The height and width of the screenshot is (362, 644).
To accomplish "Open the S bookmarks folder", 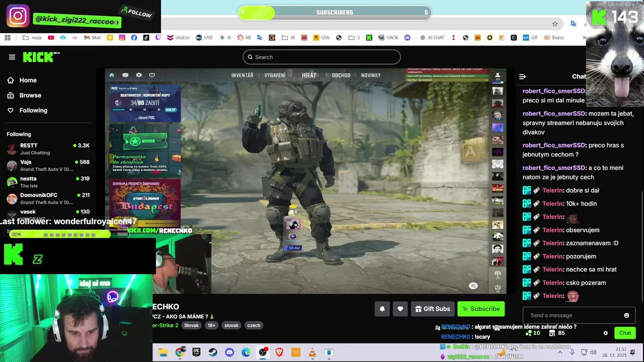I will (354, 38).
